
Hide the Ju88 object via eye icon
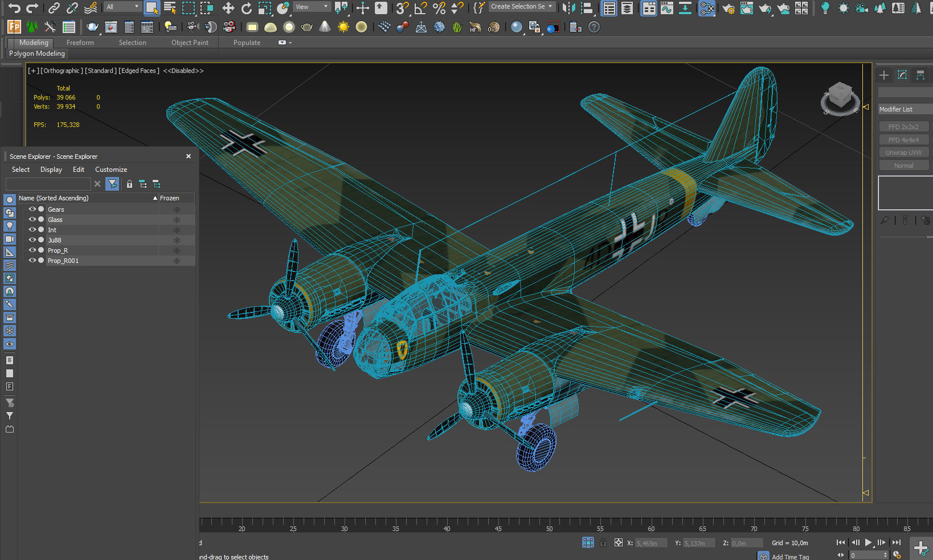pos(32,240)
